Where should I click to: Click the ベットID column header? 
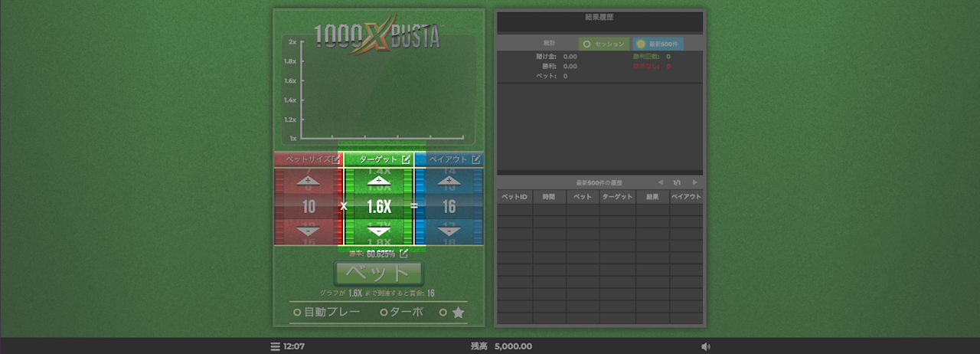pos(514,197)
